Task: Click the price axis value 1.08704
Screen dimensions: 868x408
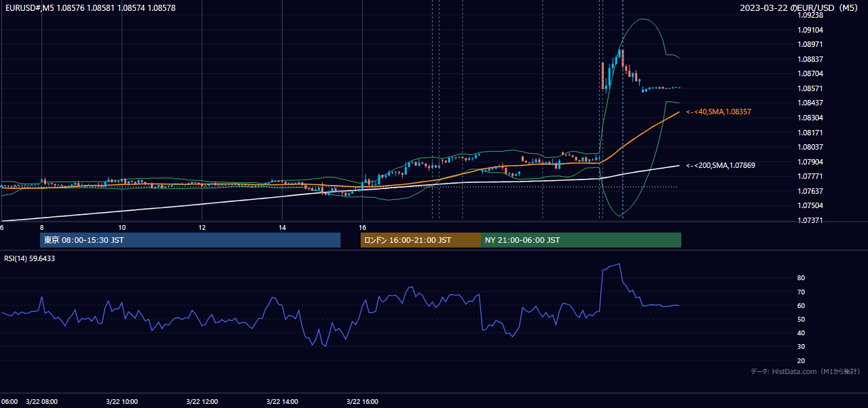Action: click(x=810, y=73)
